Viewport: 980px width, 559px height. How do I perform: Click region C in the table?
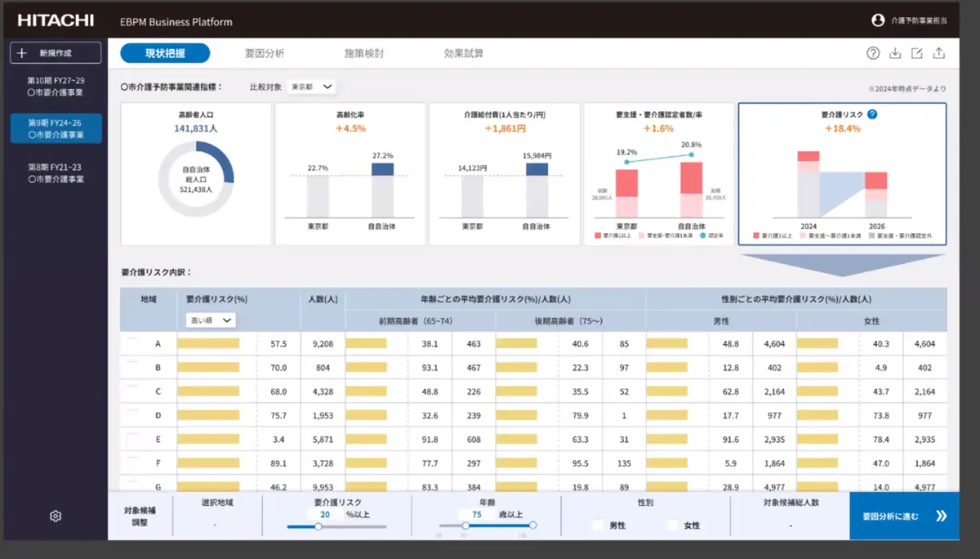(158, 391)
